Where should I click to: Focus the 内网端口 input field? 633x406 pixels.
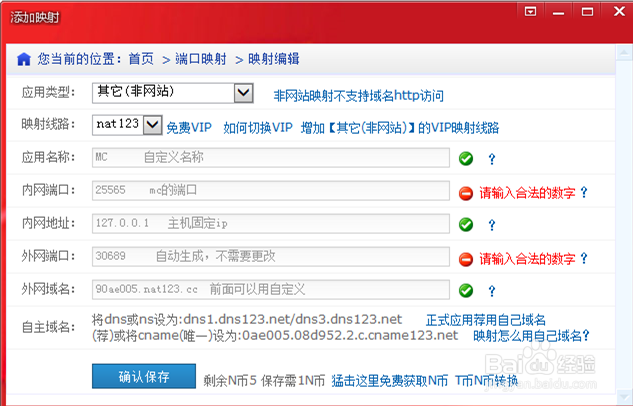[x=271, y=190]
